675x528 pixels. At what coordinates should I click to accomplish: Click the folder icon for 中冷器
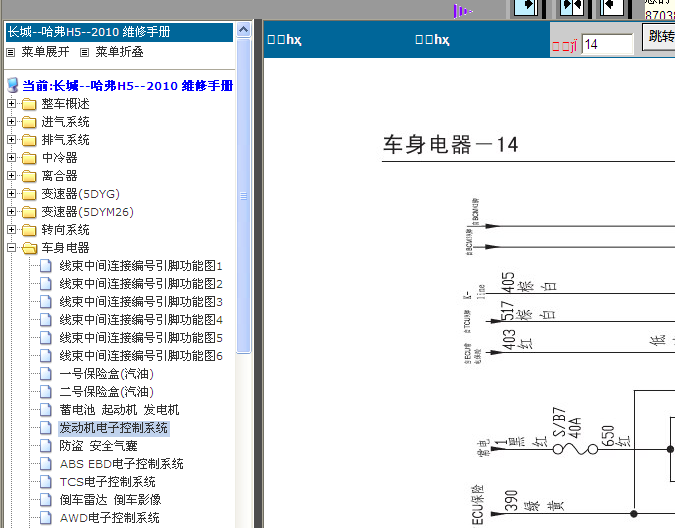pyautogui.click(x=29, y=158)
